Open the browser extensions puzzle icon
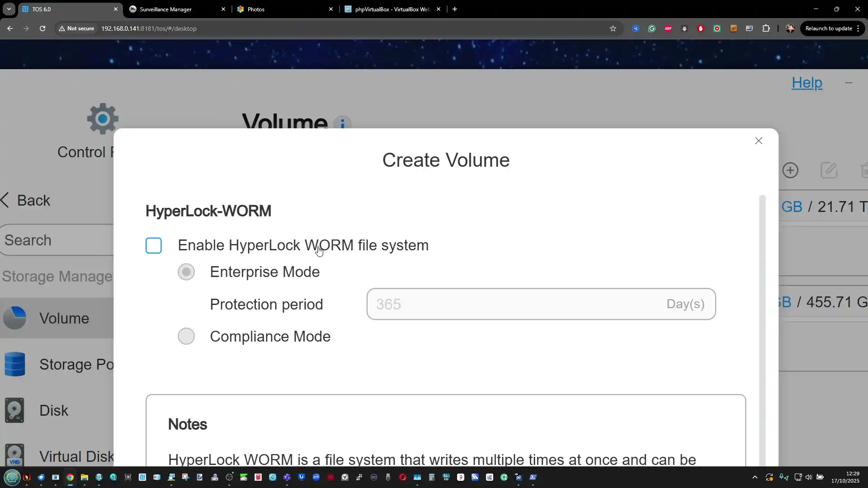 coord(766,28)
